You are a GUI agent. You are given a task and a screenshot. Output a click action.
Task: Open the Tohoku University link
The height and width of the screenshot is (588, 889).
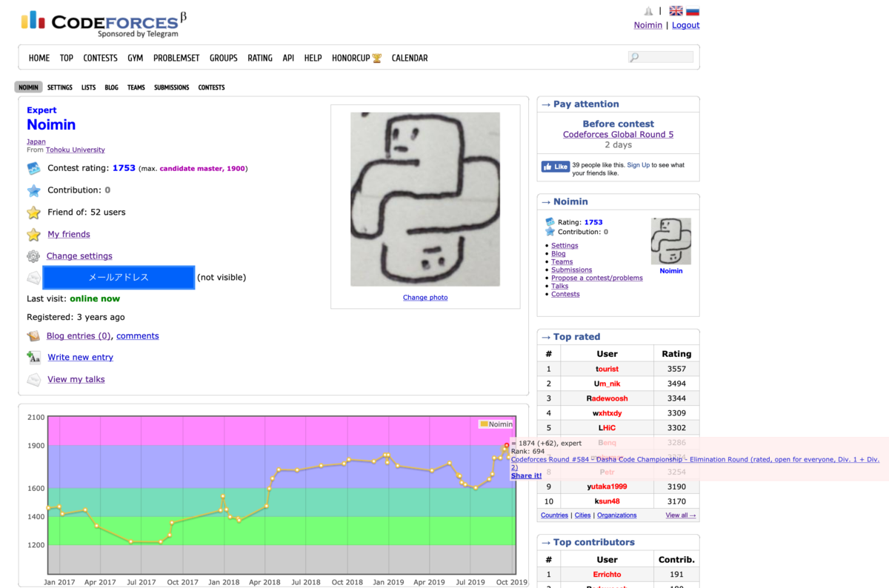click(x=76, y=150)
